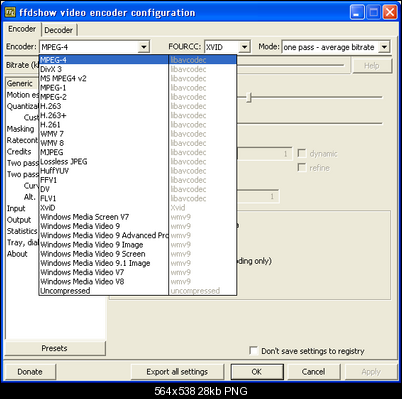Confirm with the OK button
Screen dimensions: 402x399
(257, 372)
